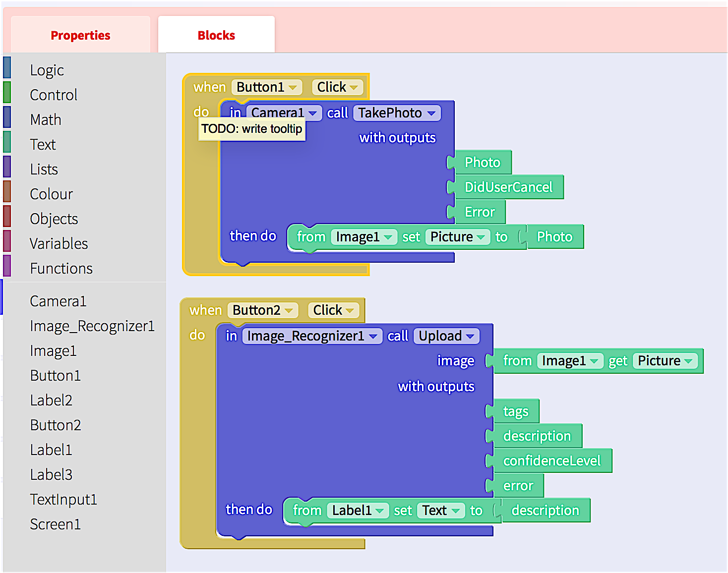Image resolution: width=728 pixels, height=573 pixels.
Task: Expand the Upload method dropdown
Action: tap(446, 336)
